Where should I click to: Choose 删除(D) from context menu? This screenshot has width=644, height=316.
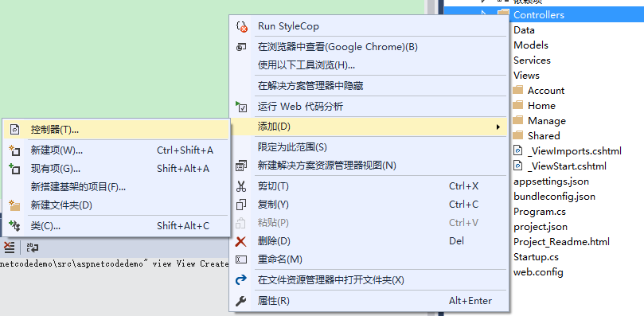click(x=369, y=241)
